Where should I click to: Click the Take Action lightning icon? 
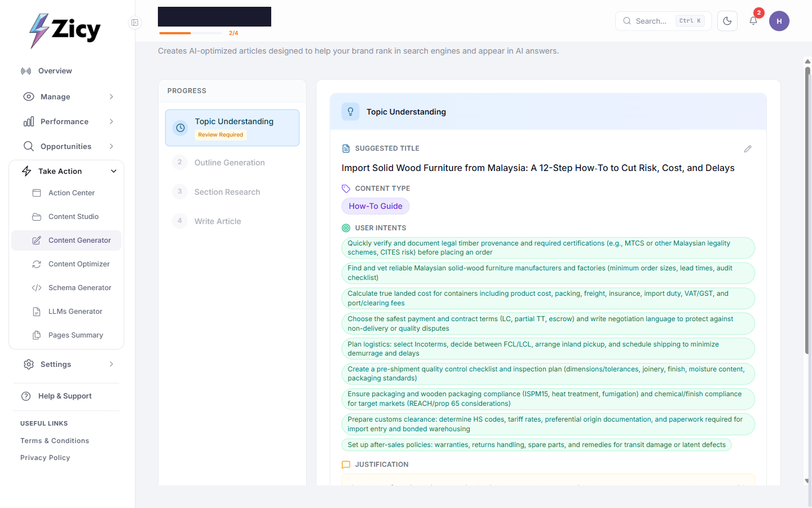pyautogui.click(x=27, y=171)
